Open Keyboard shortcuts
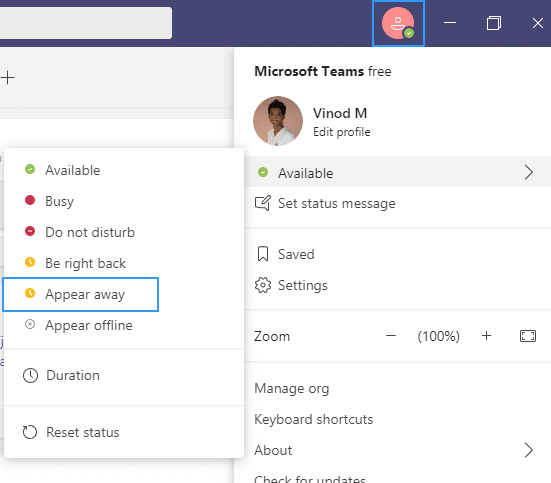This screenshot has width=551, height=483. pyautogui.click(x=313, y=419)
